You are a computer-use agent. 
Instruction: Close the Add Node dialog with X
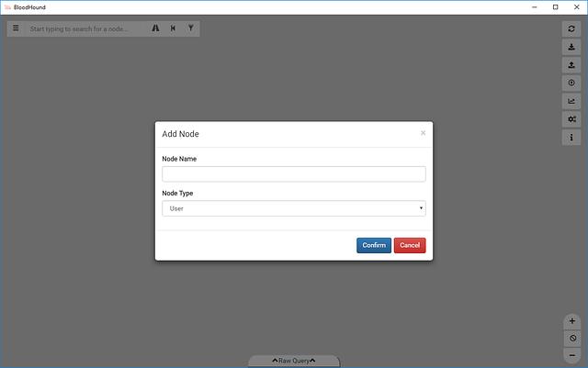click(x=423, y=133)
